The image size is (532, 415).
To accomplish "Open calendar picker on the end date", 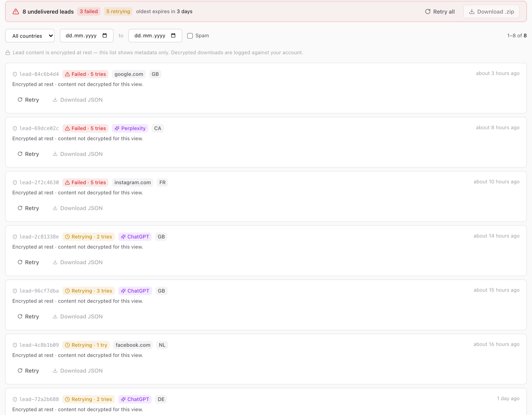I will tap(173, 36).
